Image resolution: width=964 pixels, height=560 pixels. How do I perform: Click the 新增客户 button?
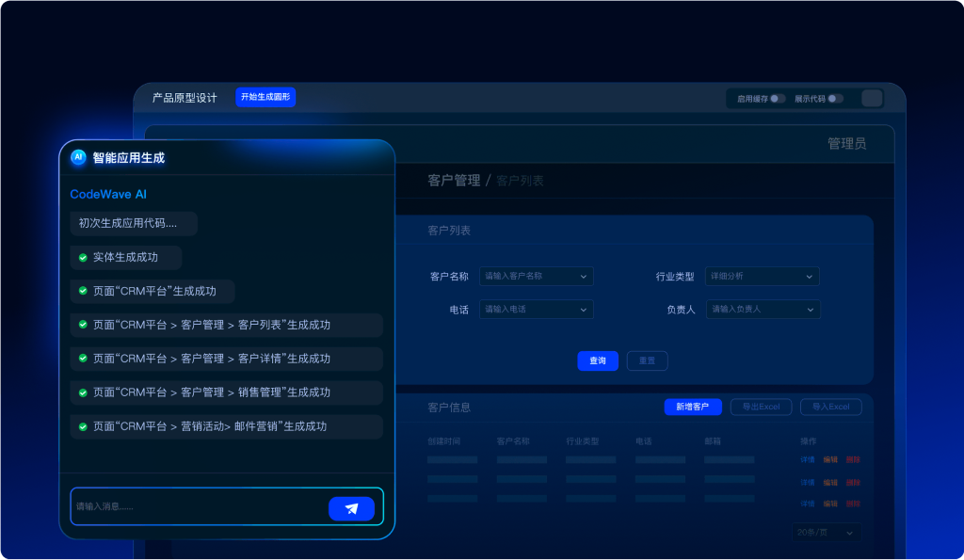tap(693, 407)
